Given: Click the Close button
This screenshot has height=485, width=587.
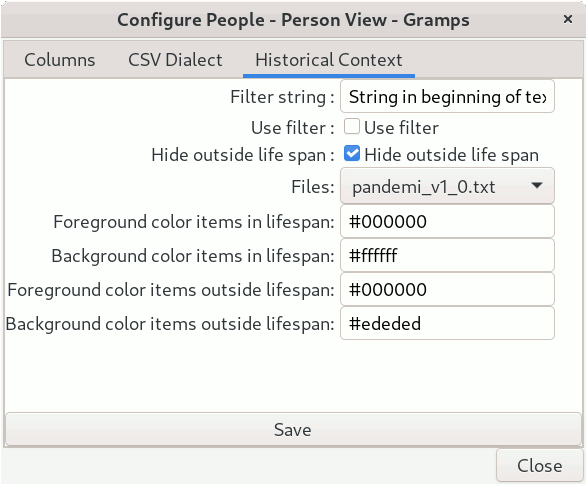Looking at the screenshot, I should (x=539, y=466).
